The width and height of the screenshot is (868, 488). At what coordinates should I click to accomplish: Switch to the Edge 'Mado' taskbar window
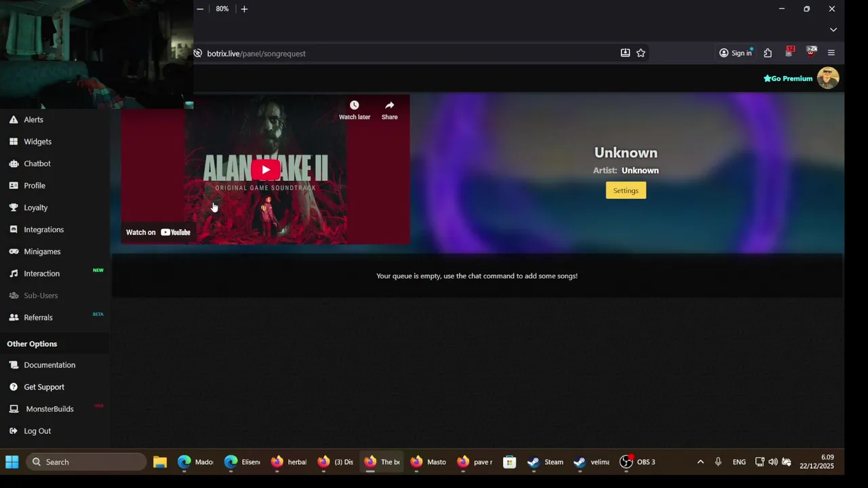pos(195,462)
